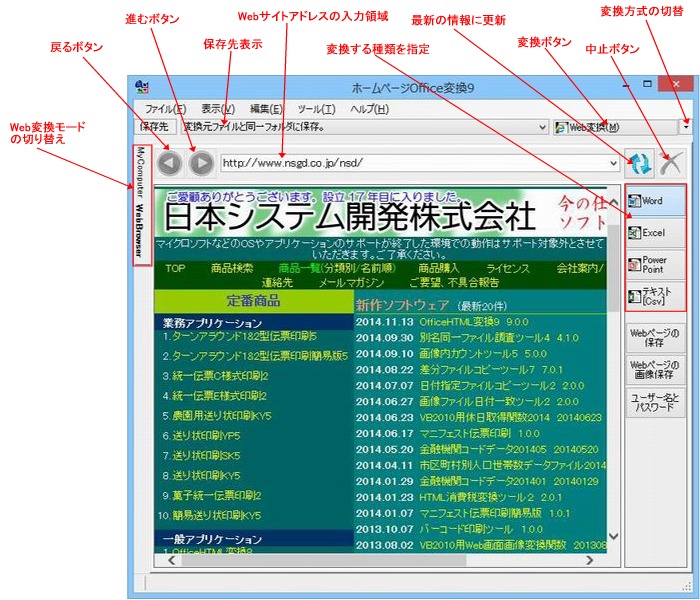This screenshot has width=700, height=600.
Task: Expand the URL address history dropdown
Action: point(614,163)
